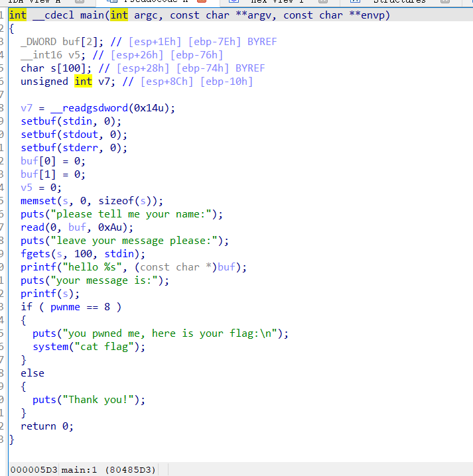Viewport: 473px width, 476px height.
Task: Click the "you pwned me, here is your flag:" string
Action: coord(170,334)
